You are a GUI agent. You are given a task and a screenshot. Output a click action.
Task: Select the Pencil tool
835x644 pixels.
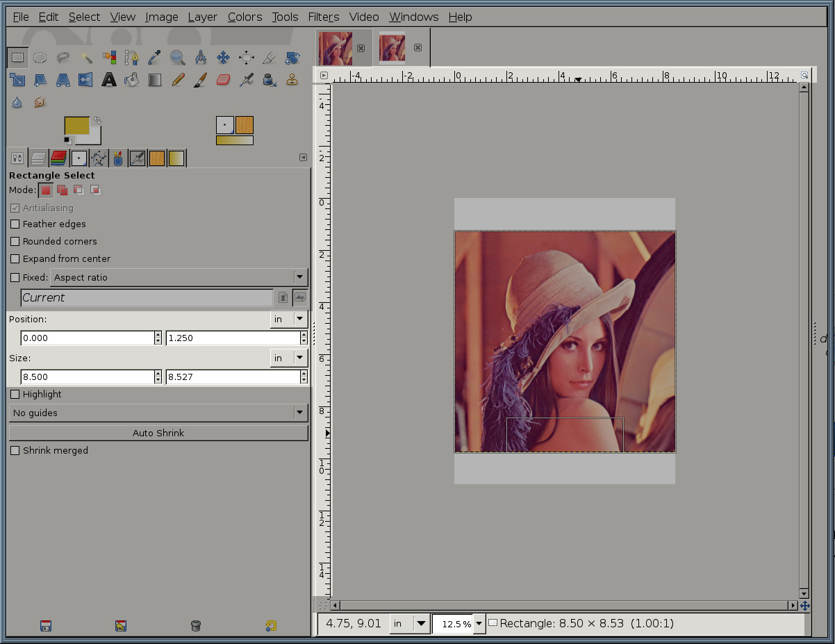coord(178,80)
